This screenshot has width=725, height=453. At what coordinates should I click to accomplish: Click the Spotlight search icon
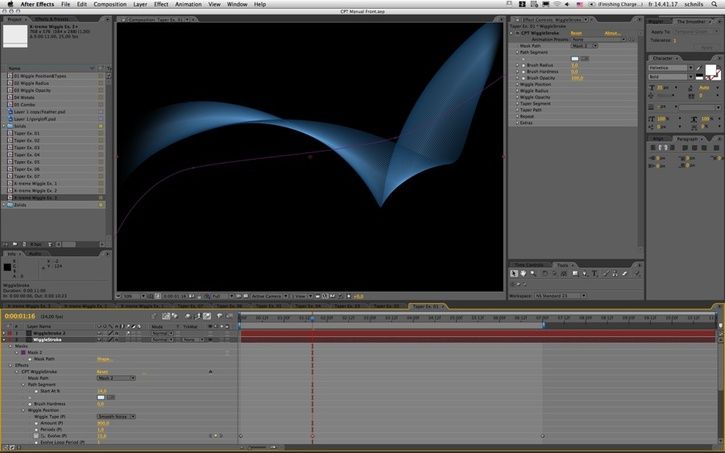pyautogui.click(x=714, y=5)
